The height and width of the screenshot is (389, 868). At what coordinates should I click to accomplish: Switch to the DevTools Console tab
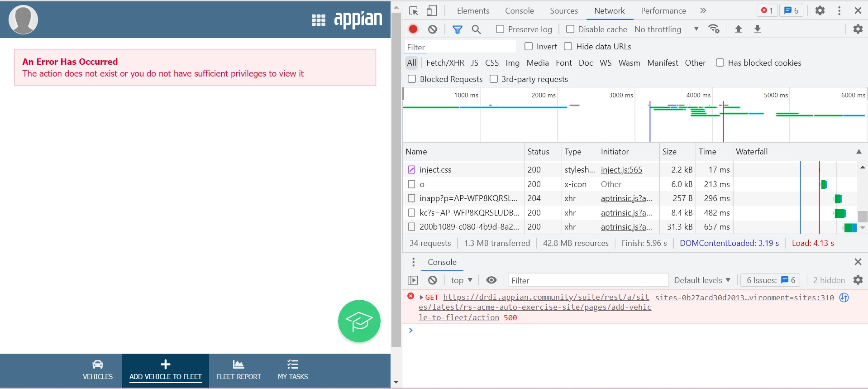(520, 11)
